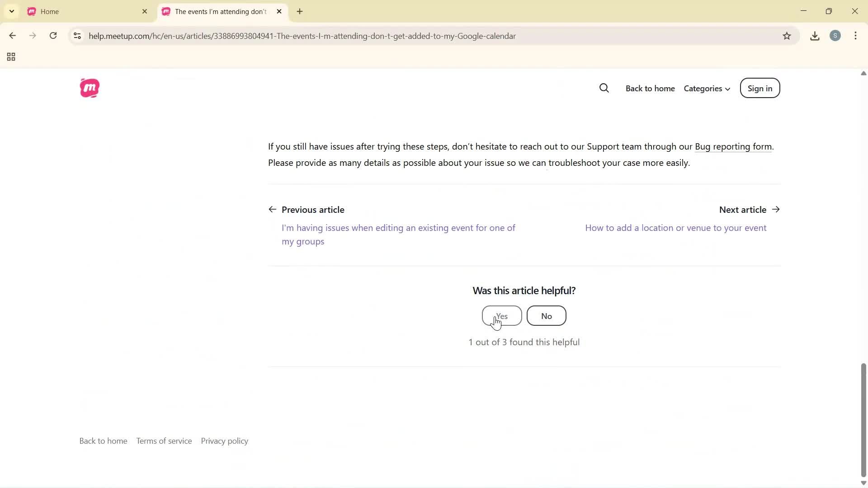Open the Terms of service page

pos(164,441)
